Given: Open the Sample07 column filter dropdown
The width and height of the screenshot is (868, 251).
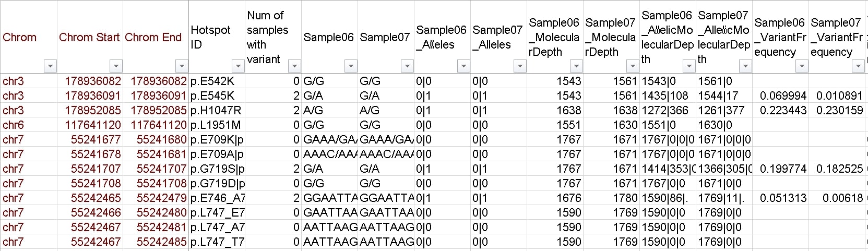Looking at the screenshot, I should pos(407,66).
